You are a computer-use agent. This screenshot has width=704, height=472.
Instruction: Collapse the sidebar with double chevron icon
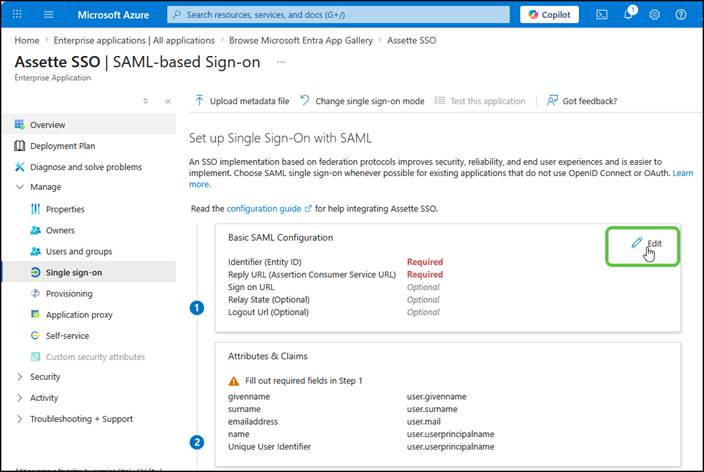point(168,101)
